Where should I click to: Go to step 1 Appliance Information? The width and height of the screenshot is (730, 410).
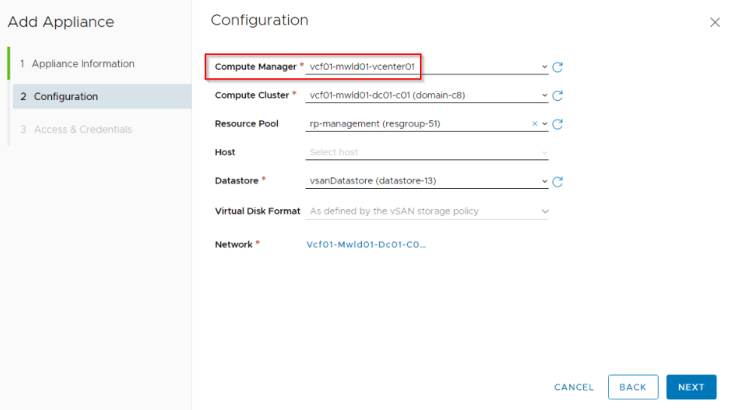[77, 64]
